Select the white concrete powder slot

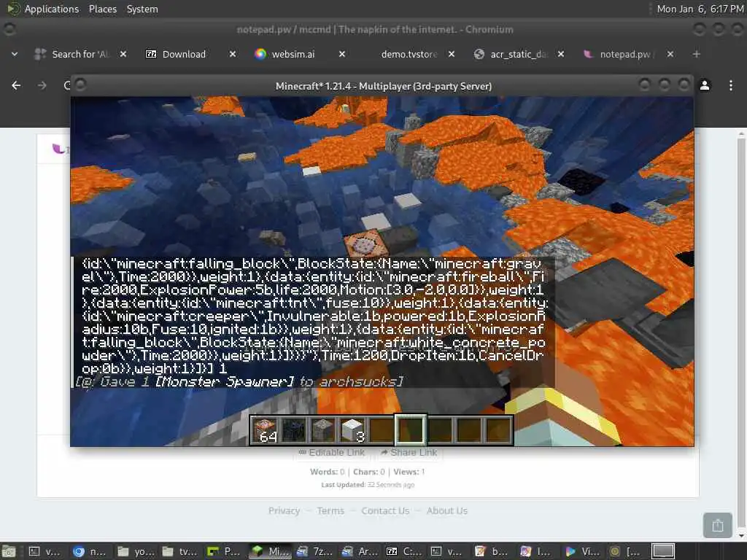tap(352, 430)
